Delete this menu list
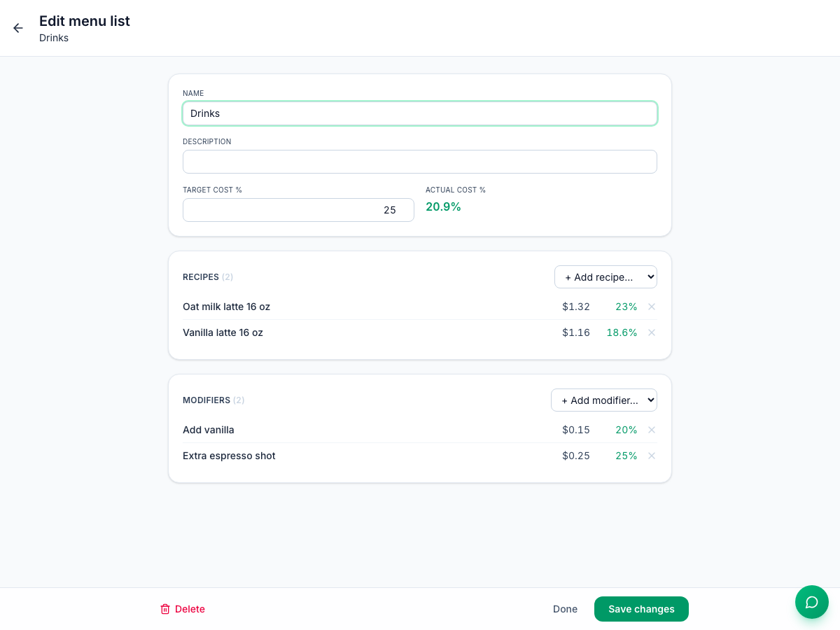840x630 pixels. pyautogui.click(x=183, y=609)
